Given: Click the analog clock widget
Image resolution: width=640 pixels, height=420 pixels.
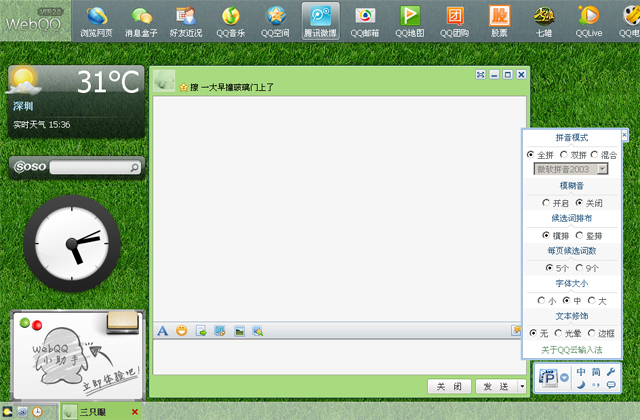Looking at the screenshot, I should click(72, 243).
